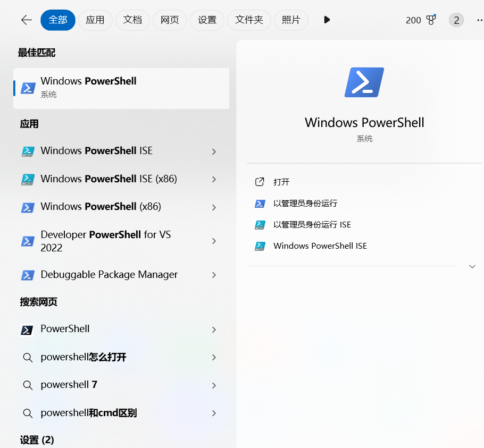This screenshot has width=484, height=448.
Task: Click the large PowerShell logo preview
Action: click(364, 82)
